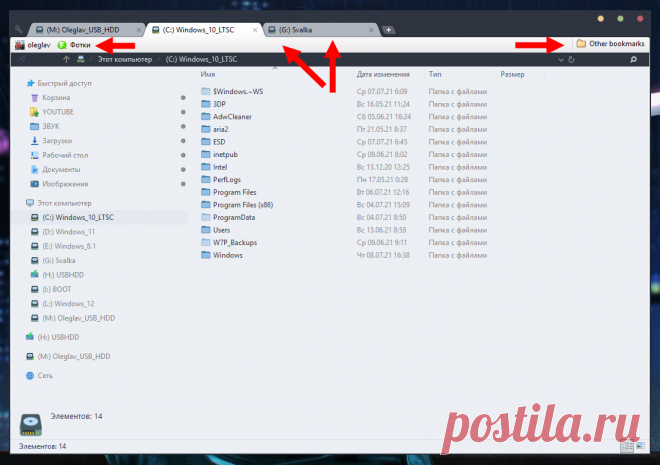Viewport: 660px width, 465px height.
Task: Select the aria2 folder
Action: coord(215,129)
